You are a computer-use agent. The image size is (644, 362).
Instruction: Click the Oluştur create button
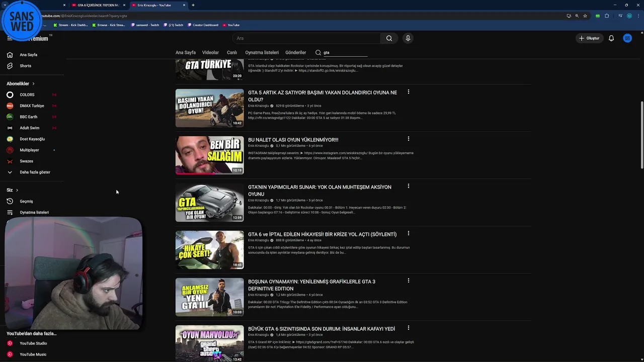pos(589,38)
